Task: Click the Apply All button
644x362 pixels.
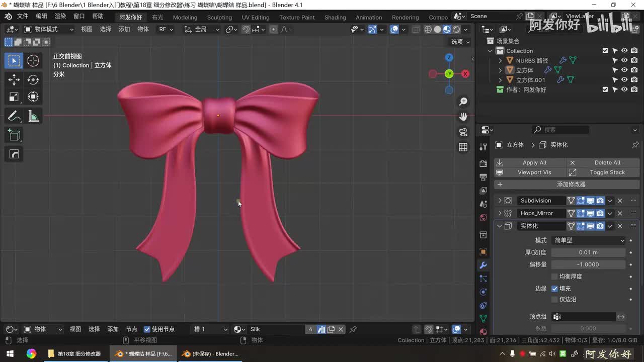Action: [x=534, y=163]
